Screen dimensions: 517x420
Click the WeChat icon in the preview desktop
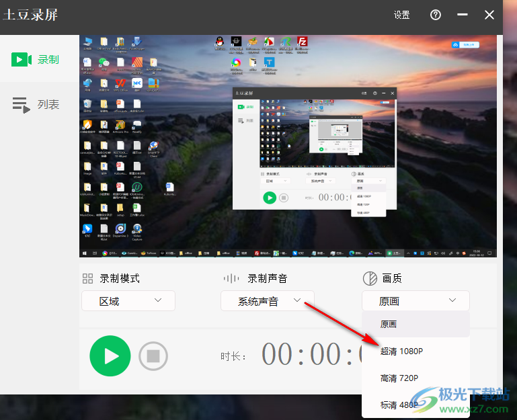[104, 62]
